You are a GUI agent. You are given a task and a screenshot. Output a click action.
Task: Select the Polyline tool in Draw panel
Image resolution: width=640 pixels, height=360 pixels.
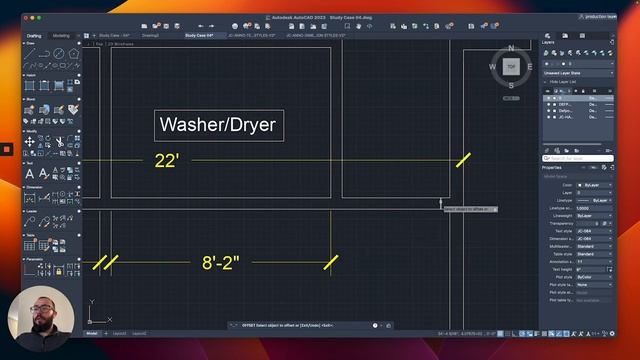(44, 53)
